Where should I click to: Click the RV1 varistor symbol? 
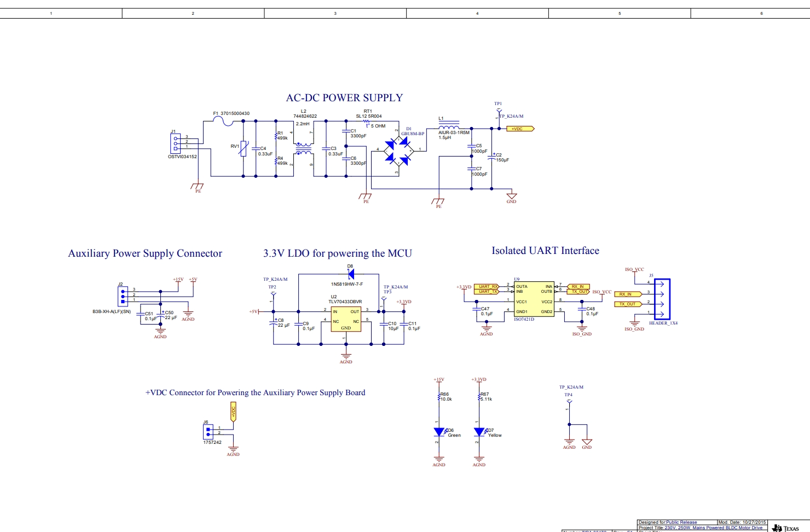(244, 148)
